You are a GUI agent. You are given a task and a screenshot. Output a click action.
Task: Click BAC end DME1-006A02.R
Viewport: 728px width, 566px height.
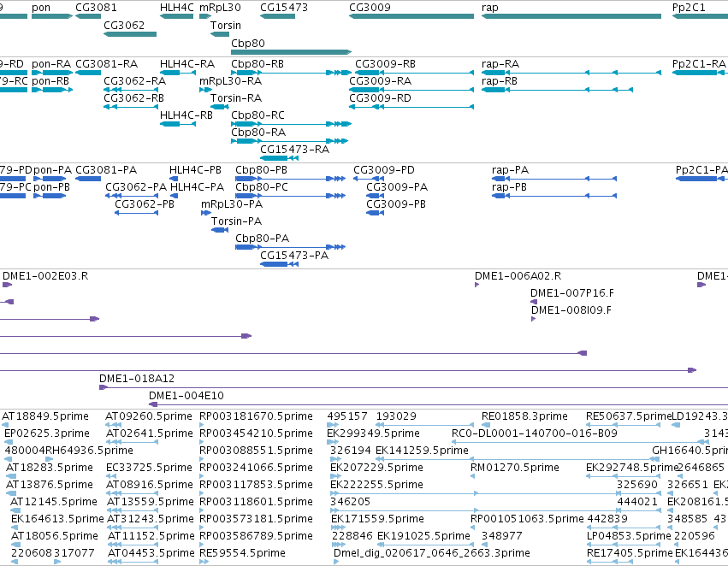click(x=518, y=276)
